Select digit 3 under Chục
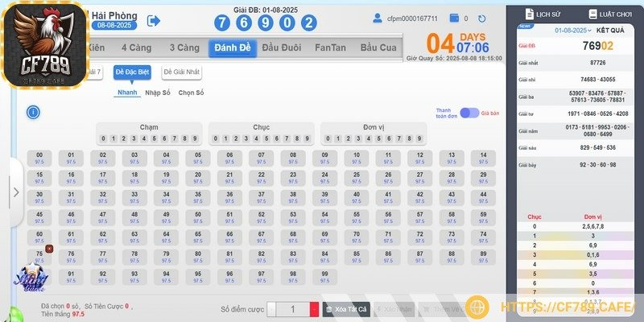 (246, 138)
